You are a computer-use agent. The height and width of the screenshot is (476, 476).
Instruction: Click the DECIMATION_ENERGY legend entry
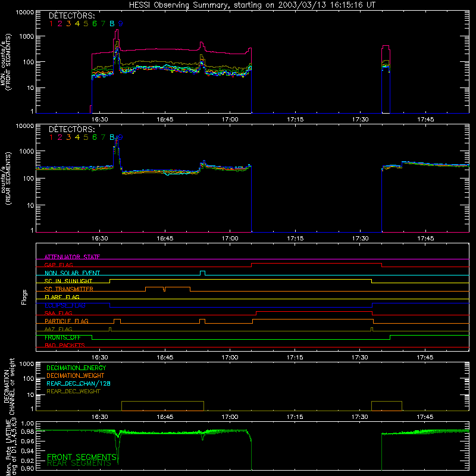pos(76,368)
